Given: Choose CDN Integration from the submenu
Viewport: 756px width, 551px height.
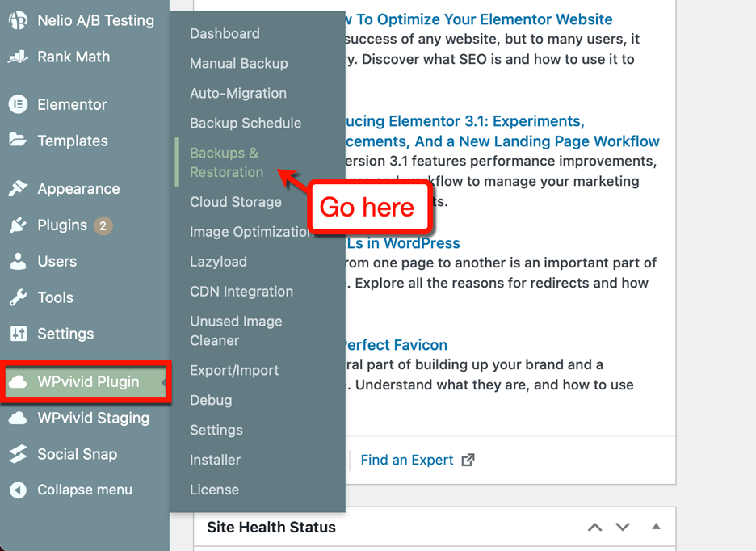Looking at the screenshot, I should pyautogui.click(x=241, y=292).
